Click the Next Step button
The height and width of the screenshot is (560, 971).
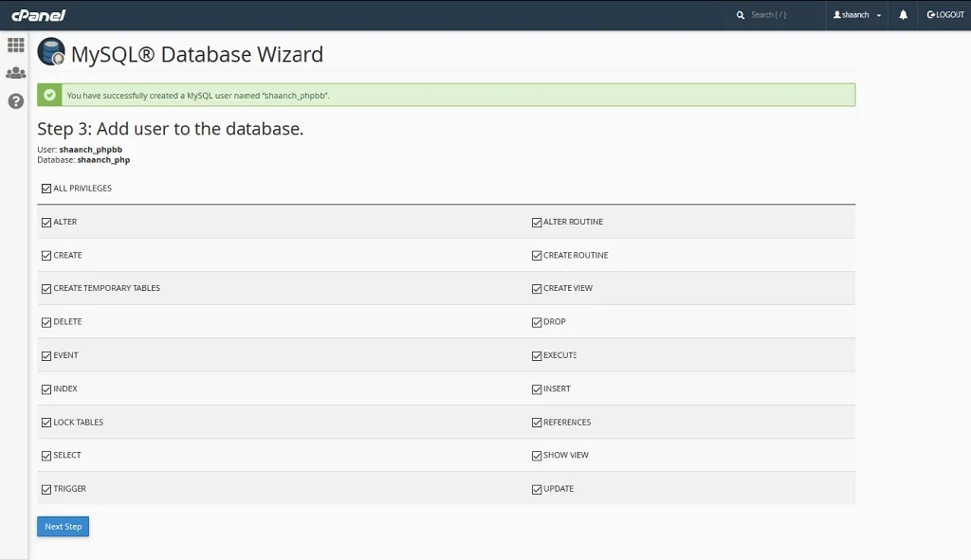64,527
